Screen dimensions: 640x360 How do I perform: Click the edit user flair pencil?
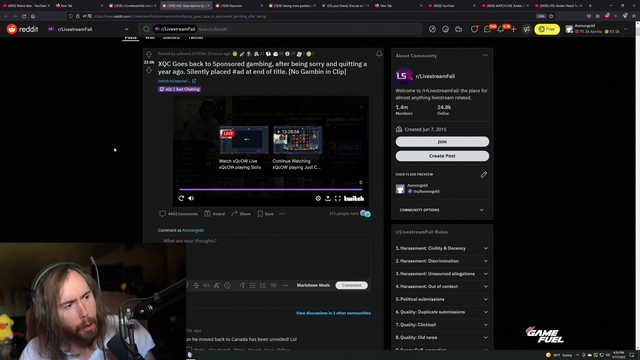[484, 175]
